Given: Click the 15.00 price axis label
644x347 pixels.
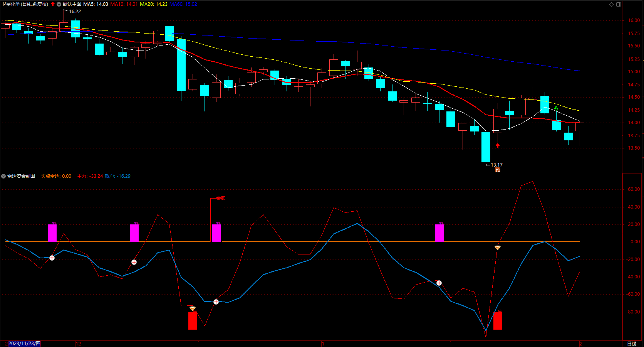Looking at the screenshot, I should tap(634, 72).
